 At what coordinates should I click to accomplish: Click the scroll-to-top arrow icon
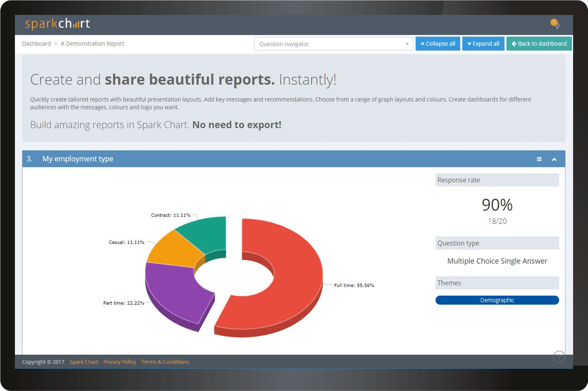pyautogui.click(x=559, y=357)
